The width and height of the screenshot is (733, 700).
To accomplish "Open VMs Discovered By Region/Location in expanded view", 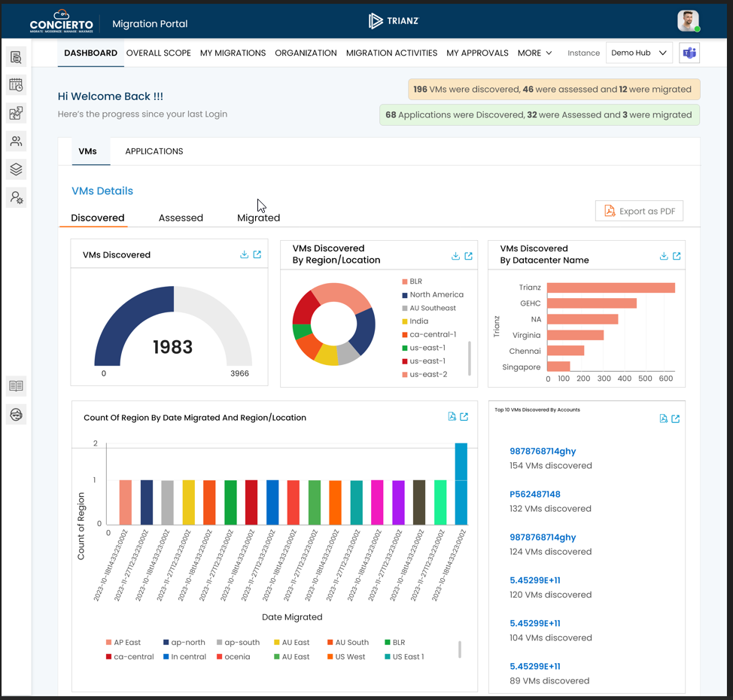I will [469, 255].
